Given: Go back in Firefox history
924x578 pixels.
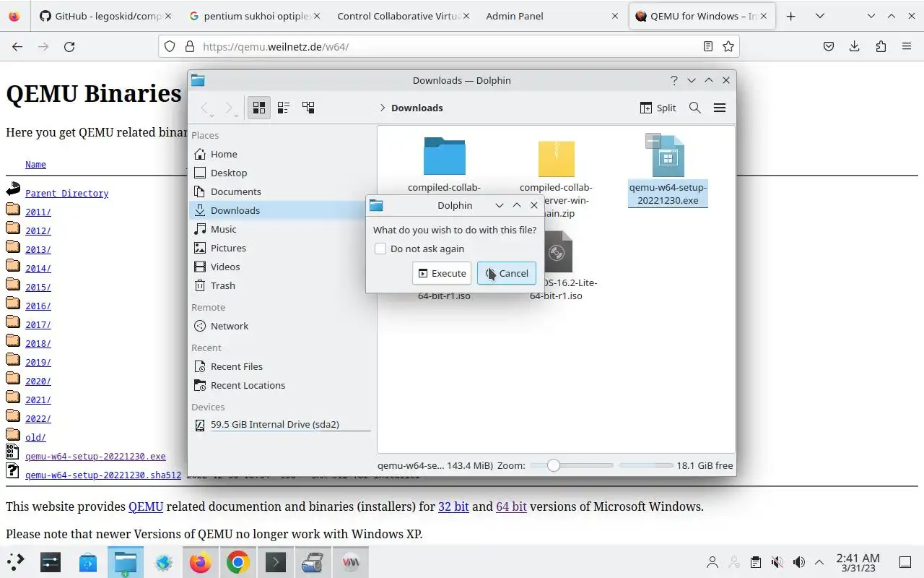Looking at the screenshot, I should [17, 46].
